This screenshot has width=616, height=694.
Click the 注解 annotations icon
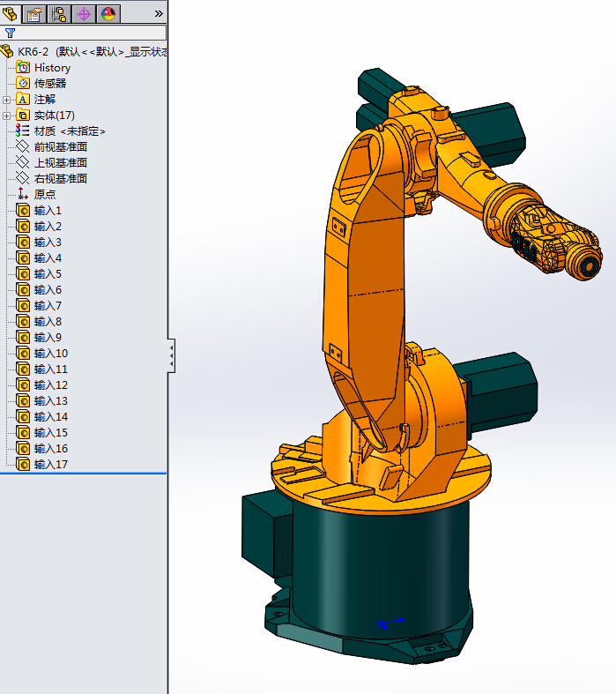[x=23, y=99]
